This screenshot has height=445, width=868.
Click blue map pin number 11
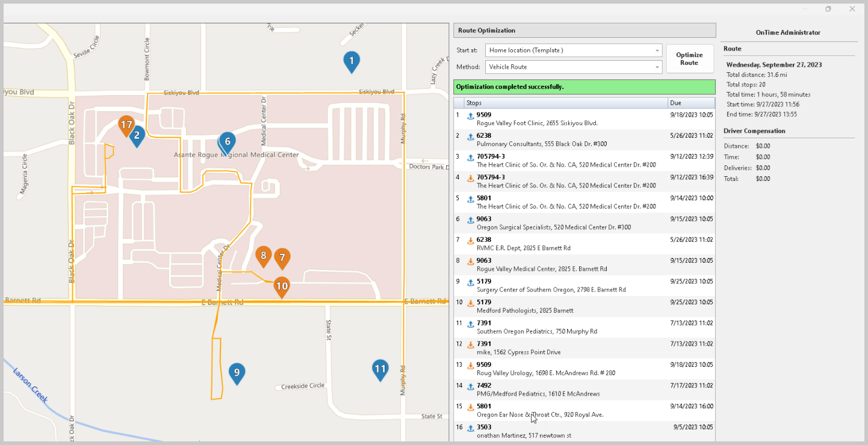380,370
